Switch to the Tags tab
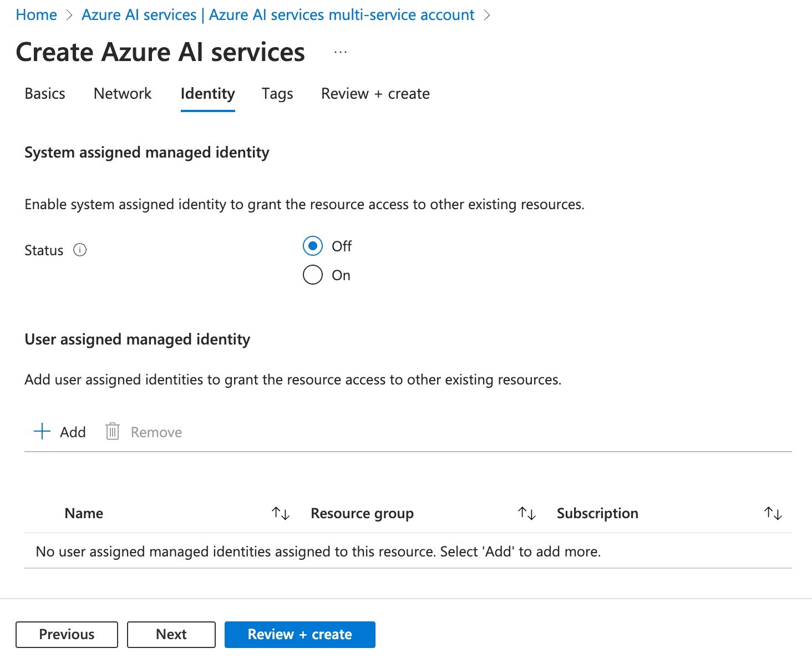The image size is (812, 658). tap(277, 94)
